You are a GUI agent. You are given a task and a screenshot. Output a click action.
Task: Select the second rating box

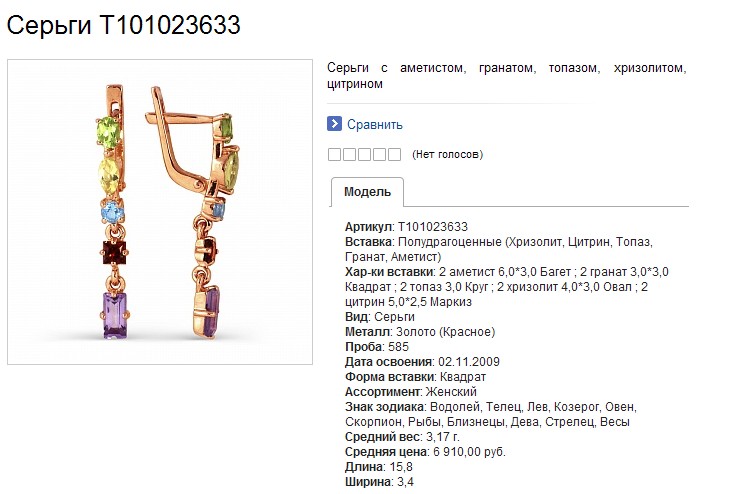349,155
